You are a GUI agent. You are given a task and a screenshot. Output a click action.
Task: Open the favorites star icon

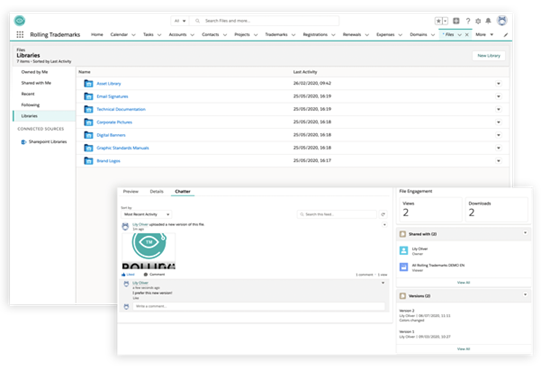point(438,21)
